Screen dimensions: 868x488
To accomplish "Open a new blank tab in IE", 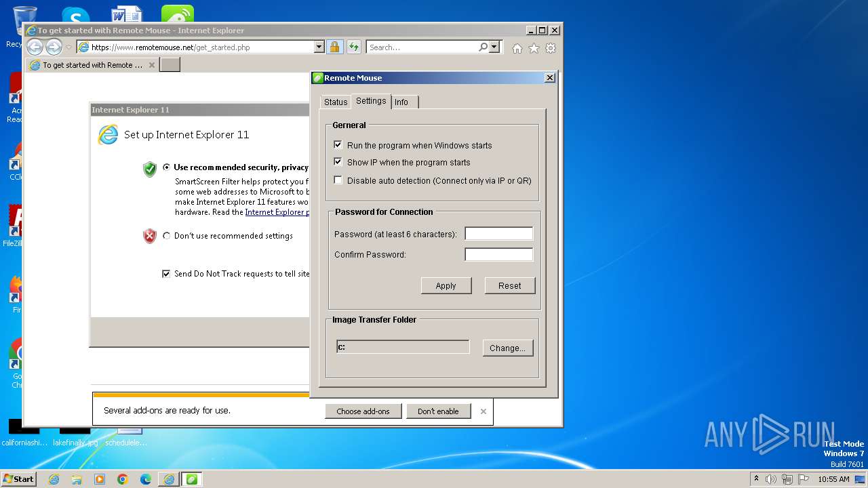I will tap(170, 64).
